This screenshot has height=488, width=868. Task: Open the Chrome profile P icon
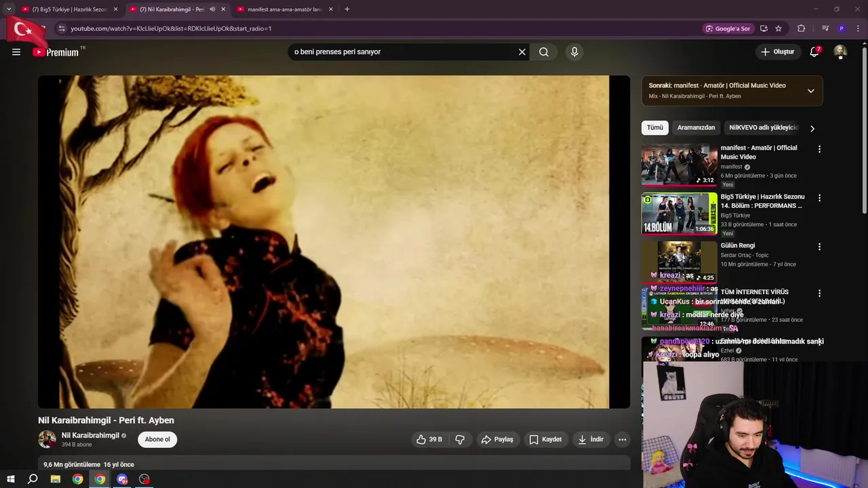click(842, 28)
